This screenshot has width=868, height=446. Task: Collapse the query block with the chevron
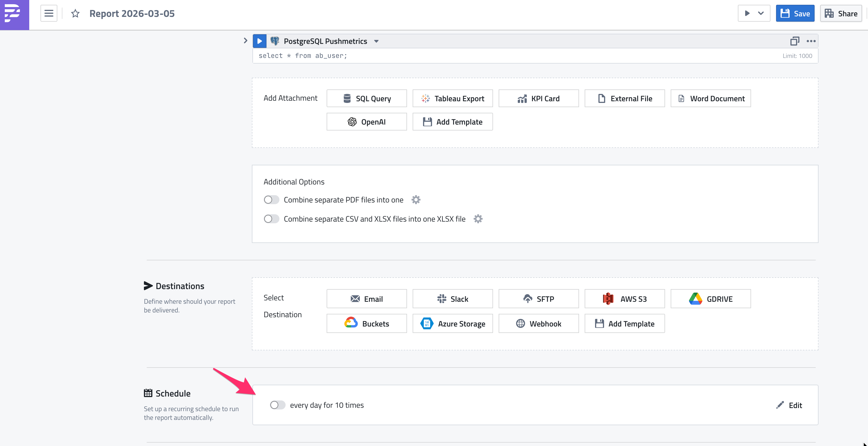(x=245, y=40)
